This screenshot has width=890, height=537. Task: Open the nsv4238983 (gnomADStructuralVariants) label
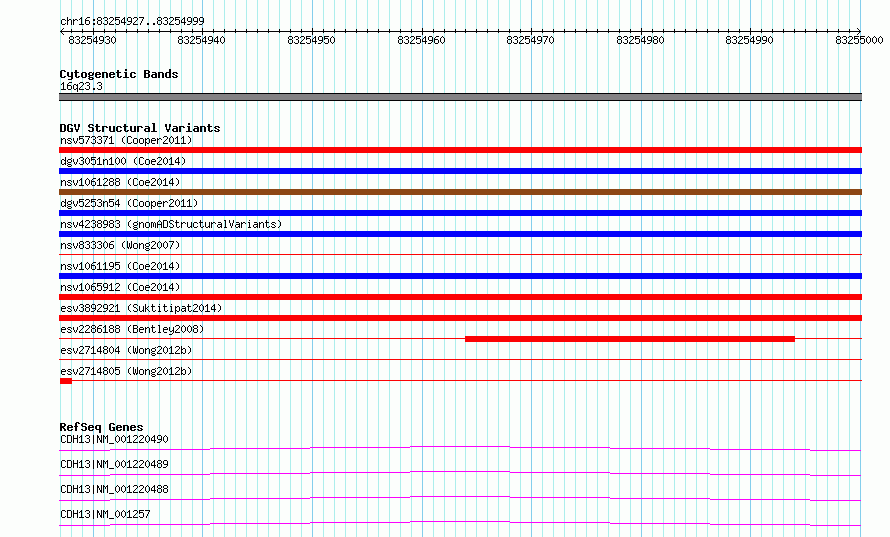tap(171, 224)
